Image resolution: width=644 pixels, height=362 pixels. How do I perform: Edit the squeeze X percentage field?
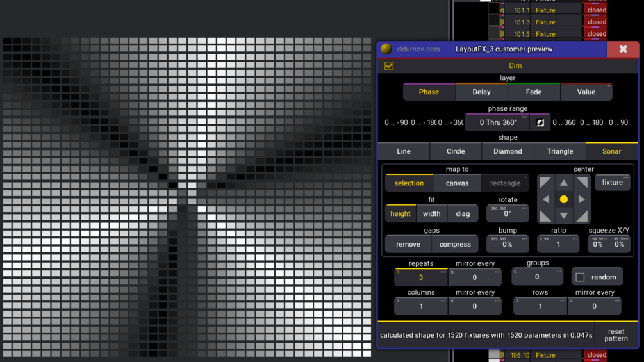coord(598,244)
